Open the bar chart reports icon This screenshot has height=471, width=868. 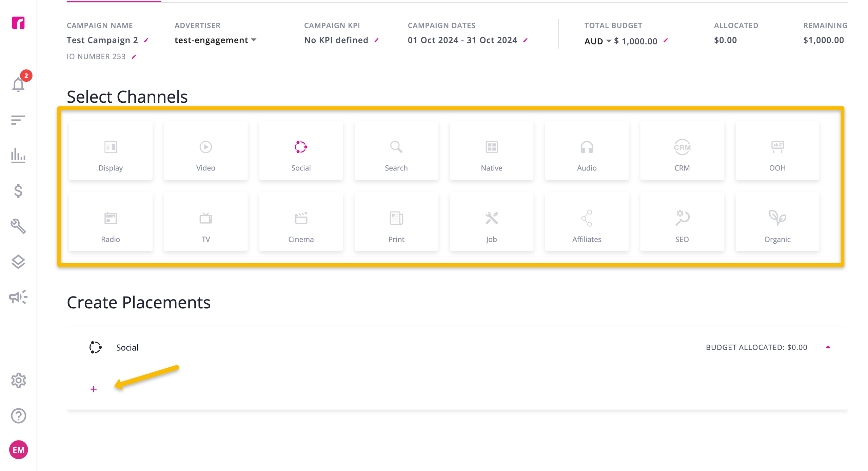18,156
